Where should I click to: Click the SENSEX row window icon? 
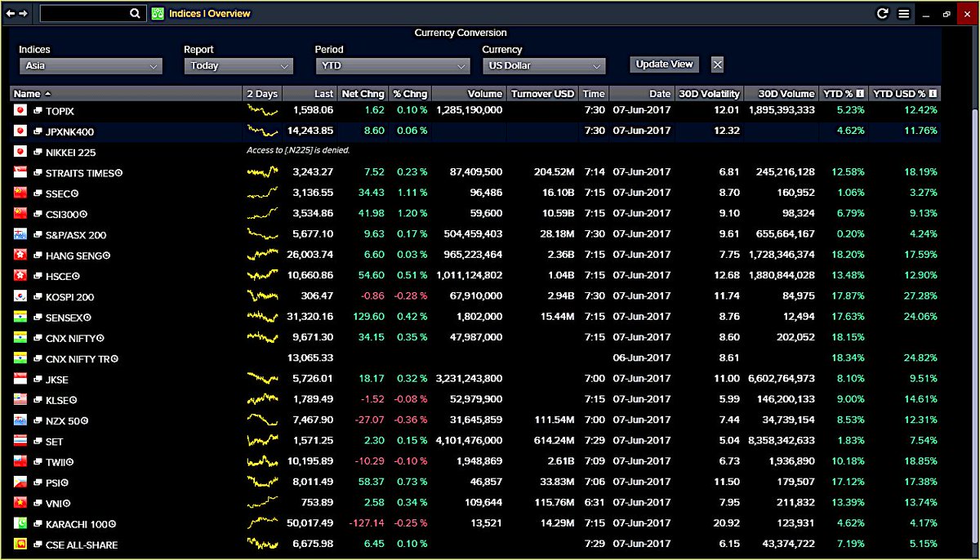click(38, 318)
